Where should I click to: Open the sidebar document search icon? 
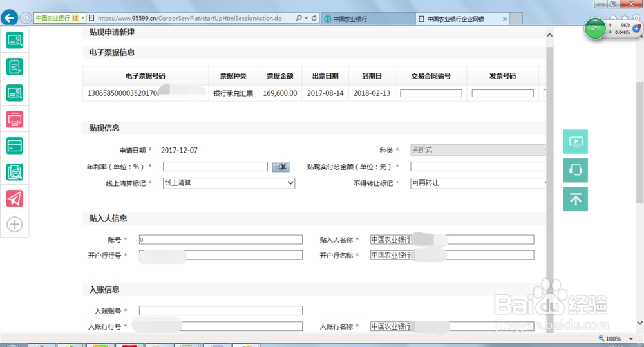(14, 172)
